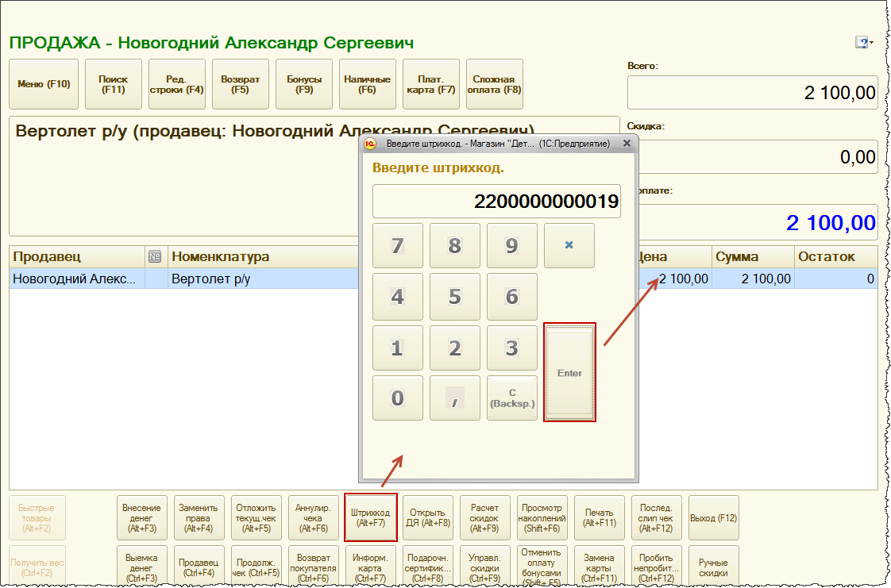Click Пробить непробит. (Ctrl+F12)
This screenshot has width=891, height=588.
tap(656, 567)
